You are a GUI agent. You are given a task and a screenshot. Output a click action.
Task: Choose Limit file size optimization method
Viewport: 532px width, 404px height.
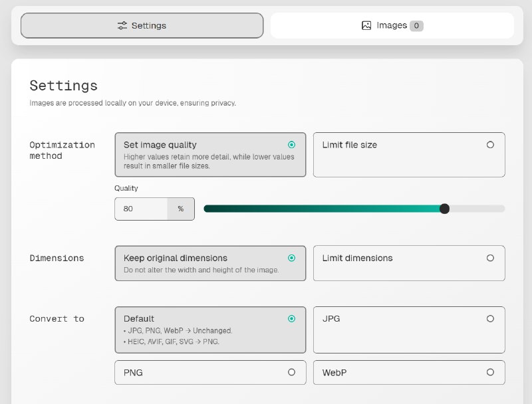pyautogui.click(x=408, y=155)
